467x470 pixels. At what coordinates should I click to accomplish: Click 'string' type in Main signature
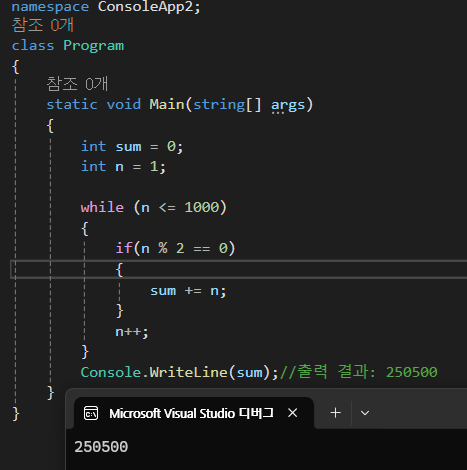tap(219, 105)
